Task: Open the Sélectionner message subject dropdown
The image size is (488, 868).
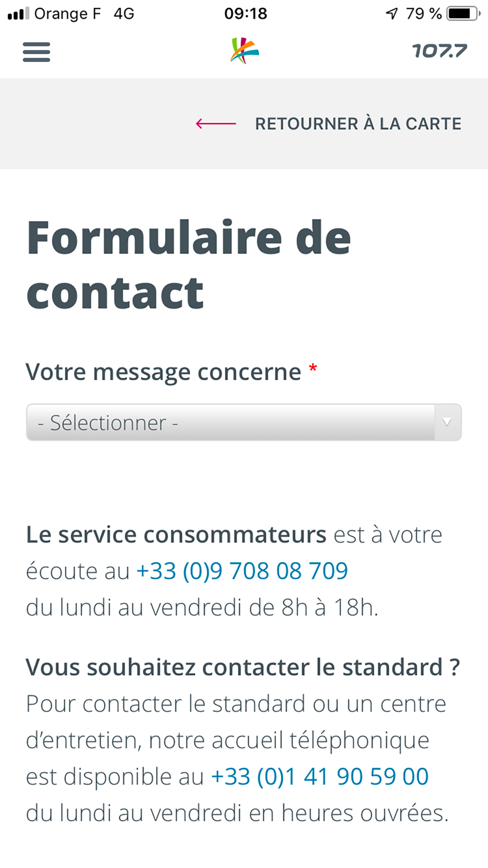Action: [x=230, y=423]
